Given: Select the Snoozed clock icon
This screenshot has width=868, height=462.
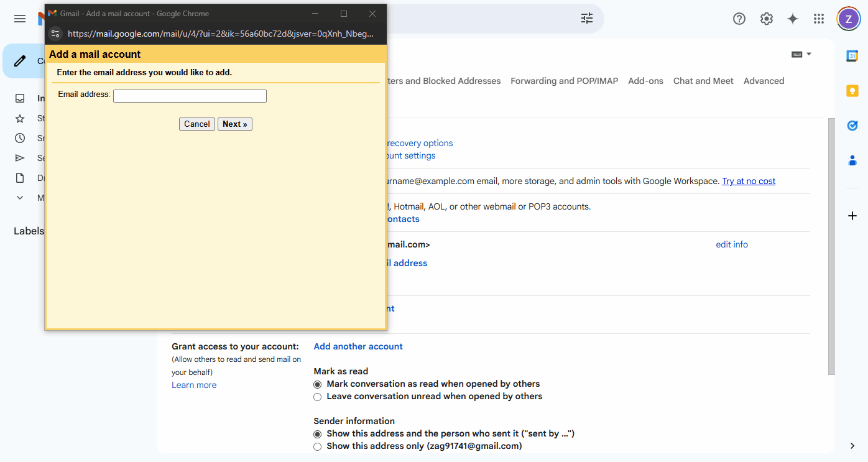Looking at the screenshot, I should (20, 138).
